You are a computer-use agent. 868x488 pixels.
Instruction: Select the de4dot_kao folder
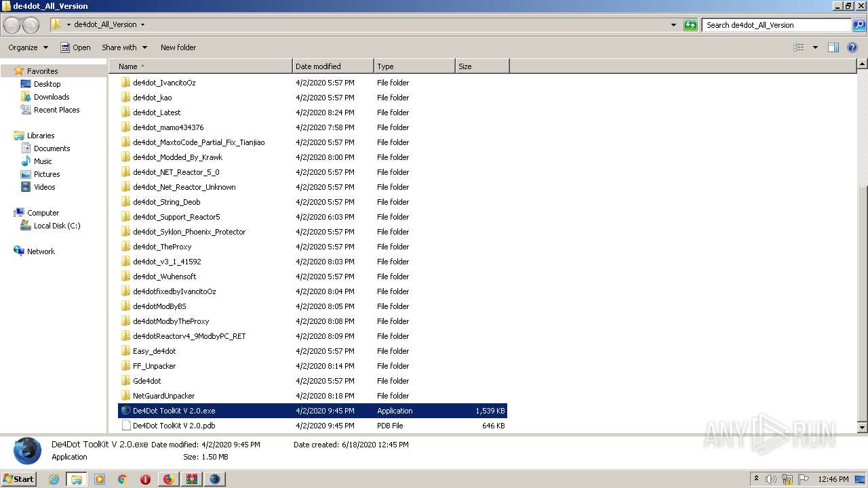[153, 98]
